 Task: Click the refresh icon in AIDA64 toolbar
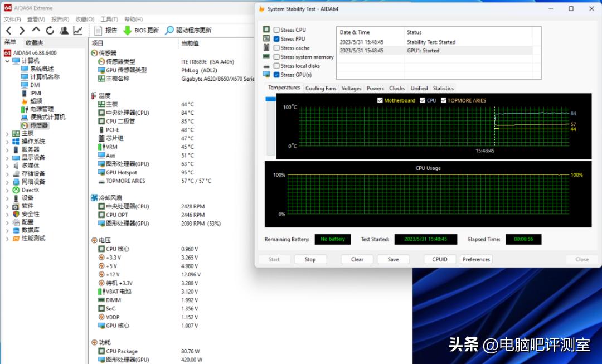coord(50,30)
